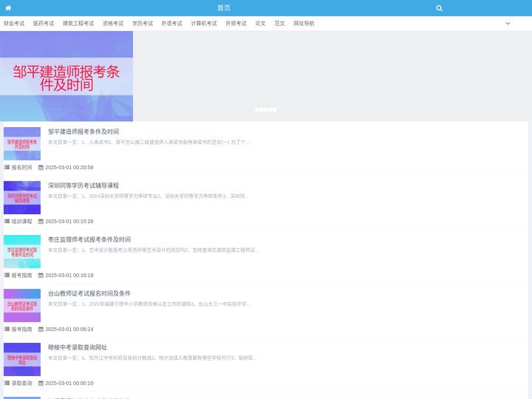This screenshot has height=399, width=532.
Task: Open thumbnail of 台山教师证 article
Action: click(22, 305)
